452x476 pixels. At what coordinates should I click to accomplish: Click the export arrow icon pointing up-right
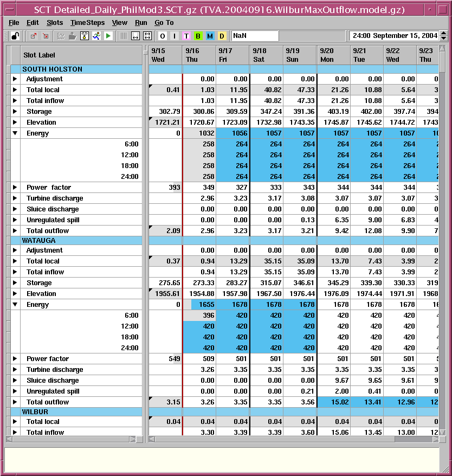[34, 36]
